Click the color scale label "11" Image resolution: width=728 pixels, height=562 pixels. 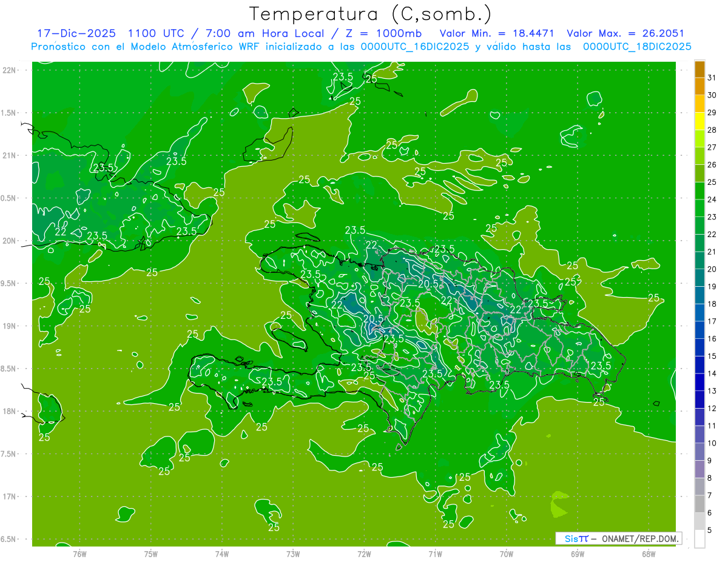click(712, 426)
